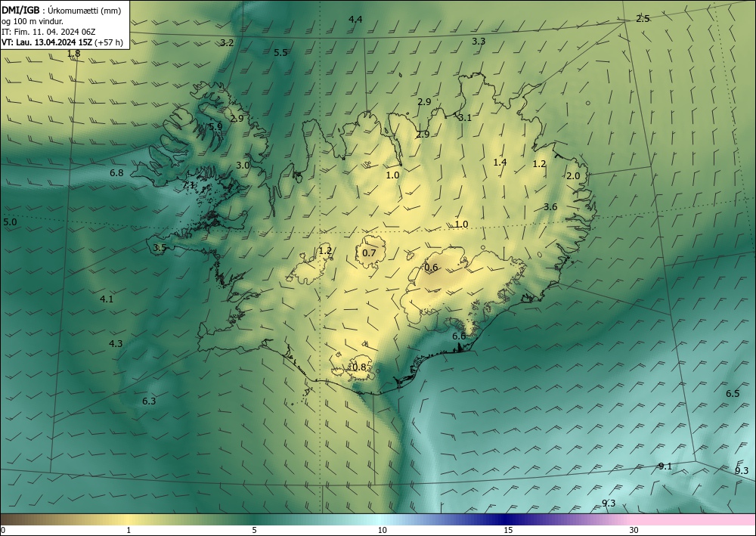Select the "IT: Fim. 11. 04. 2024 06Z" line

(x=48, y=32)
